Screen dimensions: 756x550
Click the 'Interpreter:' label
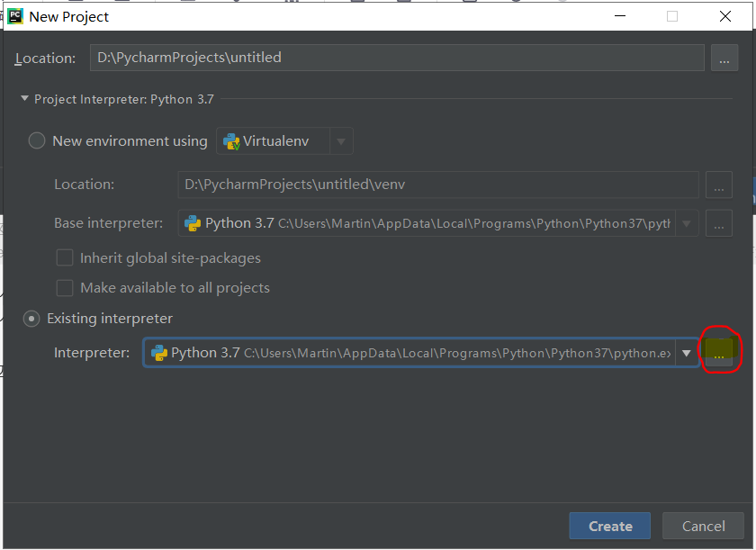(92, 353)
